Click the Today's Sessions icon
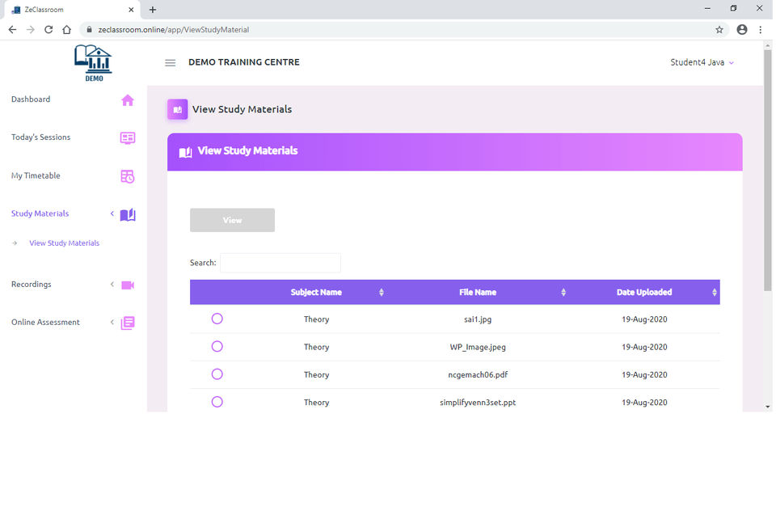Image resolution: width=776 pixels, height=532 pixels. point(128,138)
